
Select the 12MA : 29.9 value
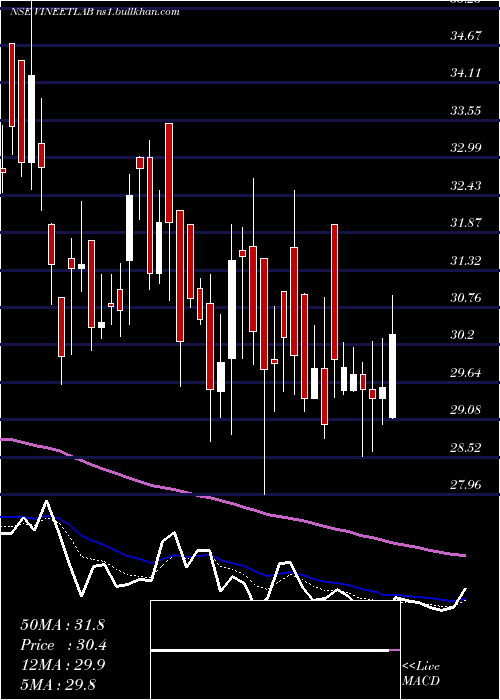(62, 665)
